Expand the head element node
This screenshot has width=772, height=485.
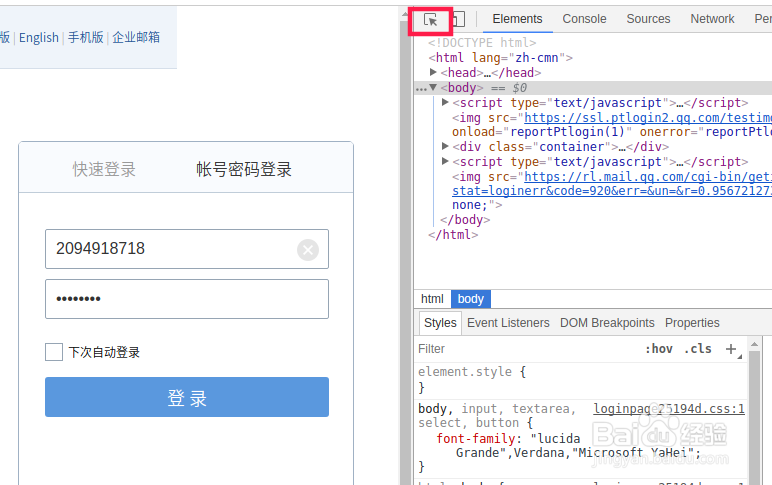(x=433, y=72)
